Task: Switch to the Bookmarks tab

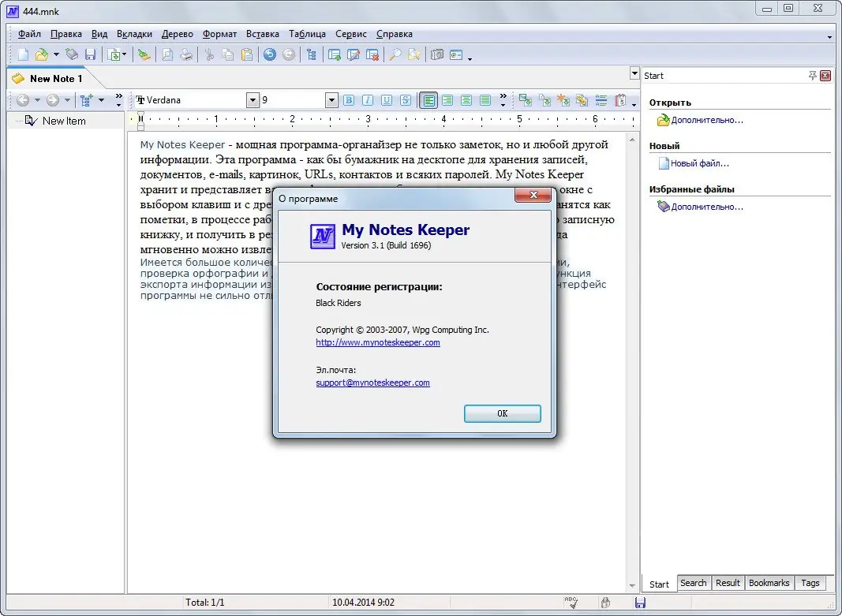Action: pyautogui.click(x=769, y=583)
